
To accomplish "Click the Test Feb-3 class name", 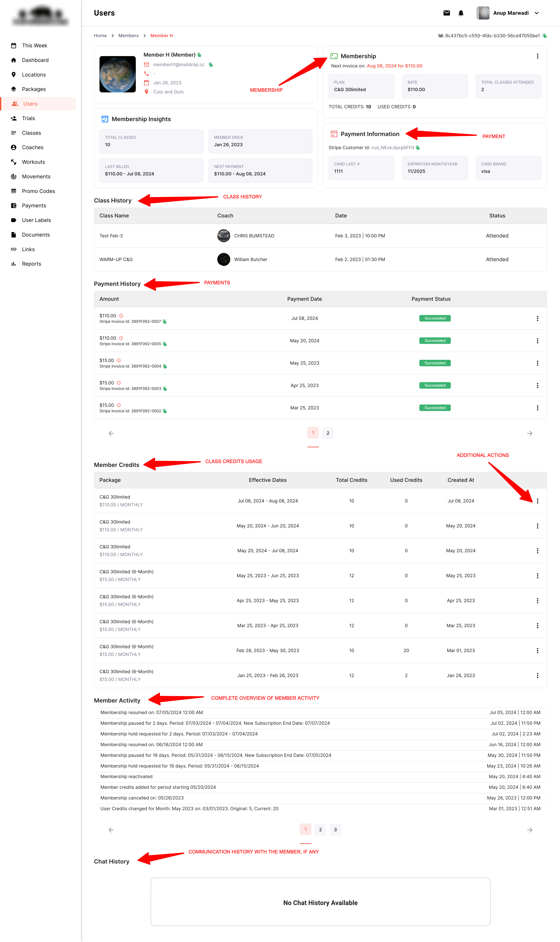I will point(111,236).
